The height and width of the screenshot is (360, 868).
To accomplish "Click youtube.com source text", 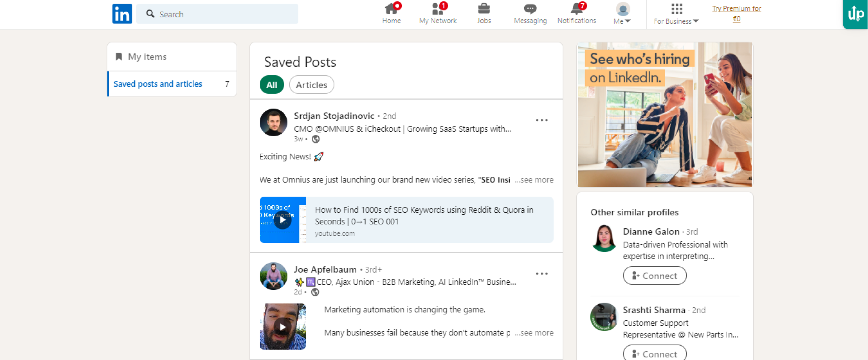I will [335, 233].
